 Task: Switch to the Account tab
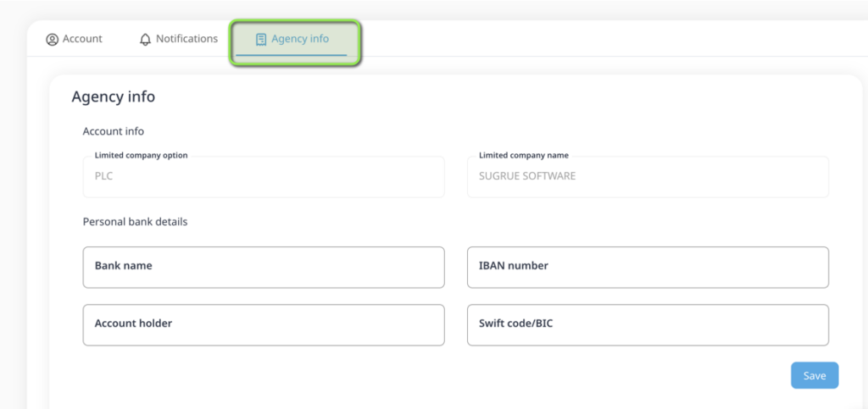[82, 39]
